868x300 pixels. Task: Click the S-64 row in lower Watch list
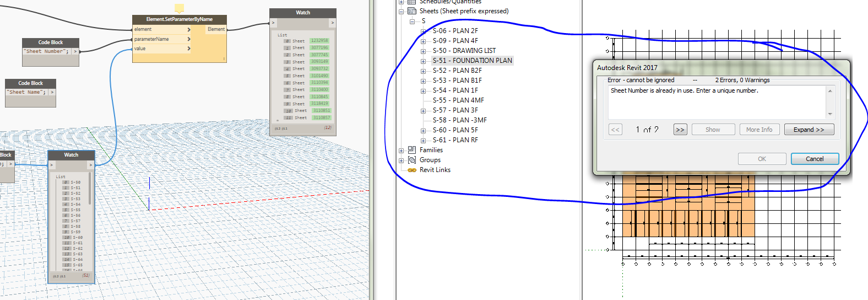coord(73,259)
